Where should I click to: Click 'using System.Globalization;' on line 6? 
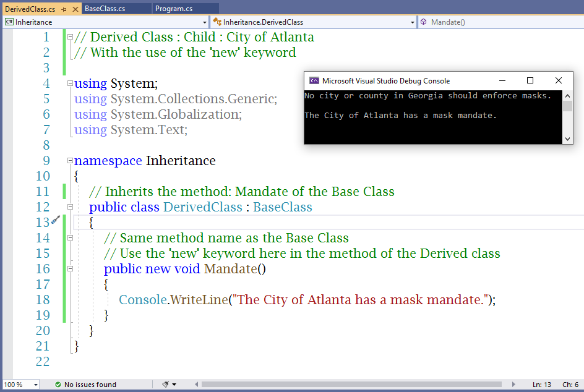click(158, 114)
